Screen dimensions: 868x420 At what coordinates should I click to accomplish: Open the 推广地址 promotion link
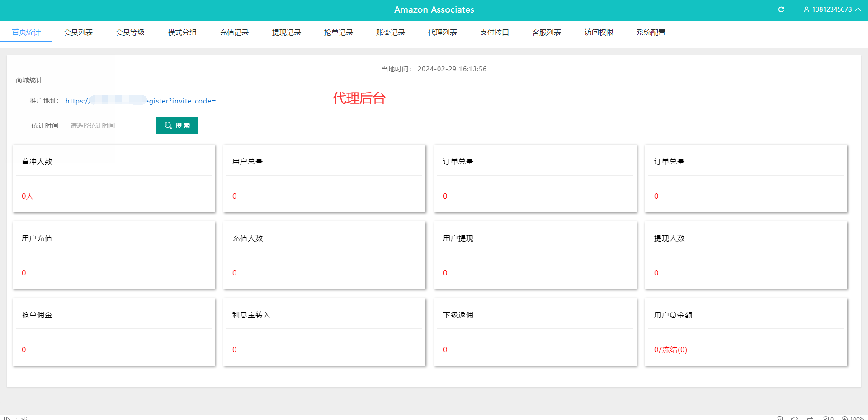[141, 101]
